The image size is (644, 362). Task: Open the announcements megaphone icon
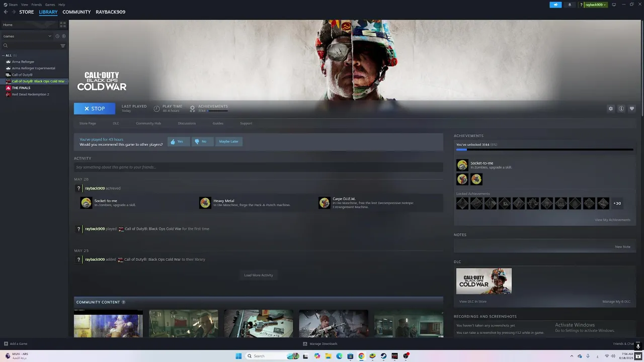coord(555,5)
